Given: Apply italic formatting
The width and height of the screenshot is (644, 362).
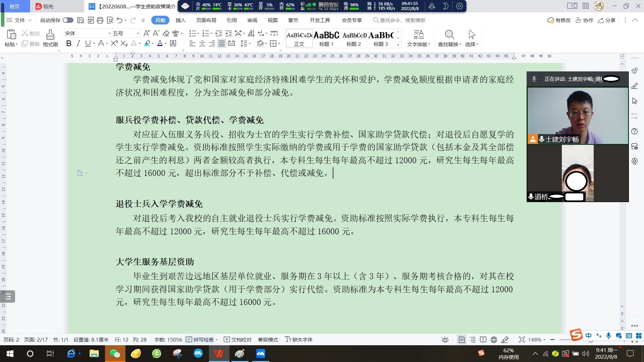Looking at the screenshot, I should (78, 43).
